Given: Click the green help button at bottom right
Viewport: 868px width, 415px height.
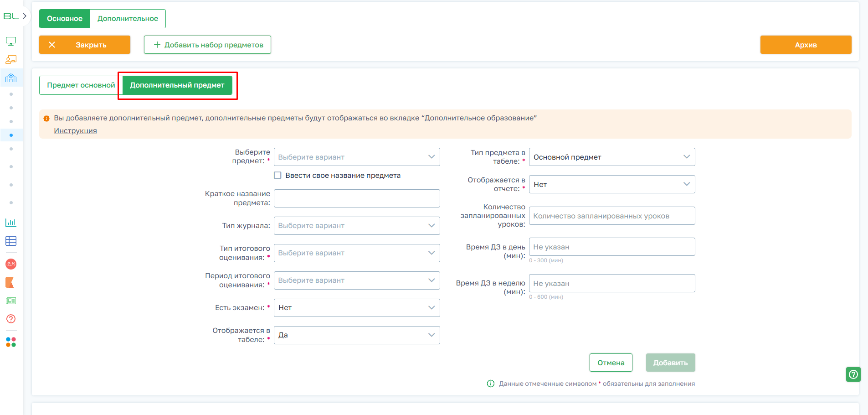Looking at the screenshot, I should (x=853, y=374).
